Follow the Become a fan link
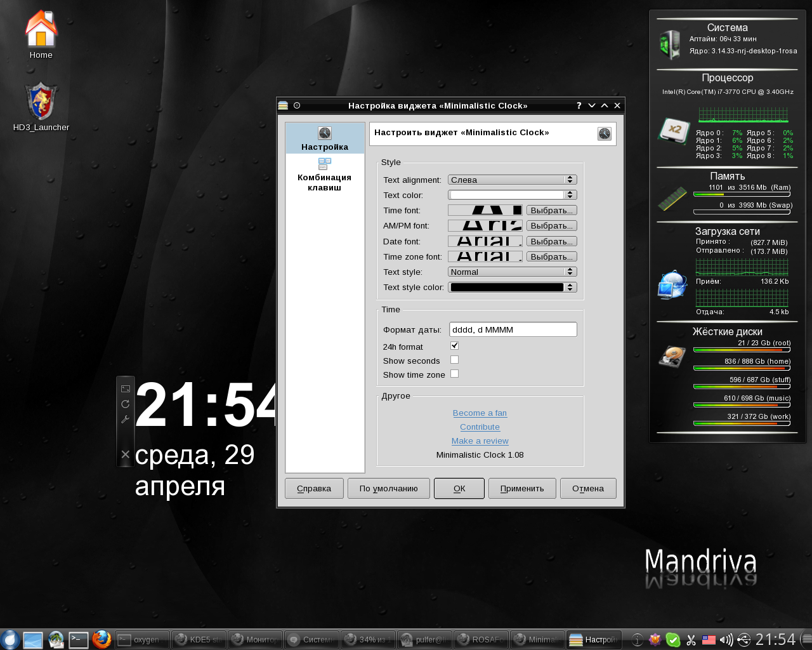Image resolution: width=812 pixels, height=650 pixels. pos(480,413)
